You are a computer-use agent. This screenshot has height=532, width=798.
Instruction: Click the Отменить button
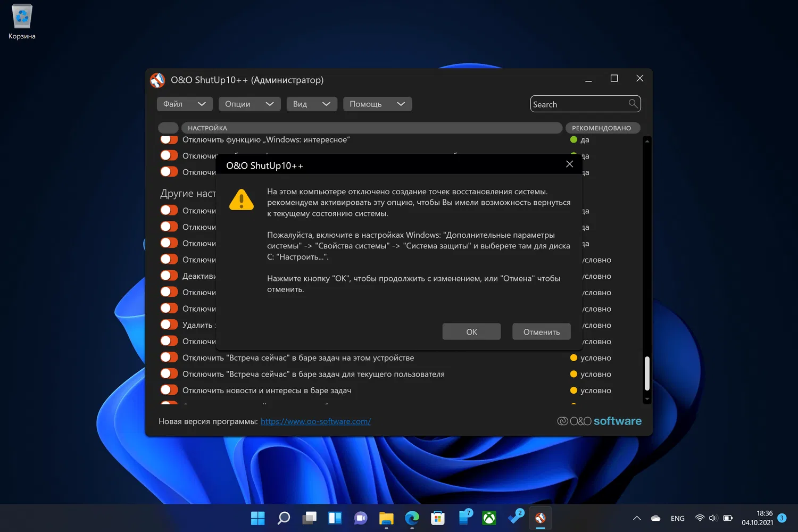[x=542, y=331]
